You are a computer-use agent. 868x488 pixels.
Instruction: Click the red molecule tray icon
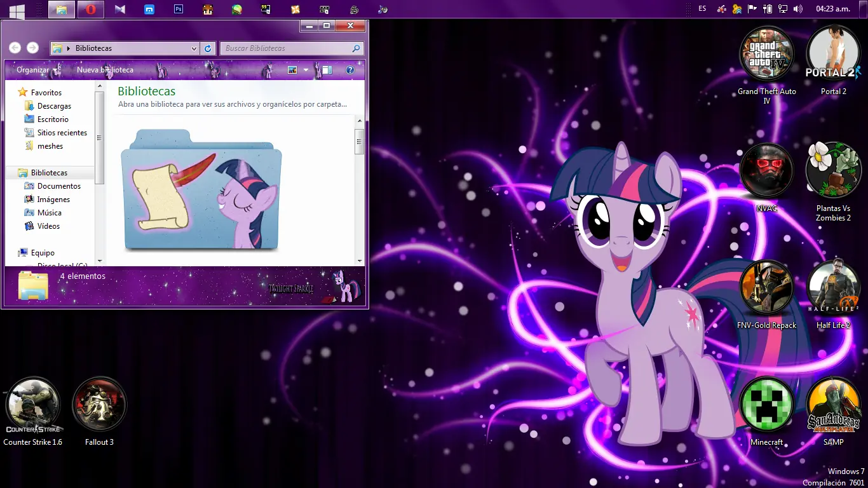click(722, 9)
